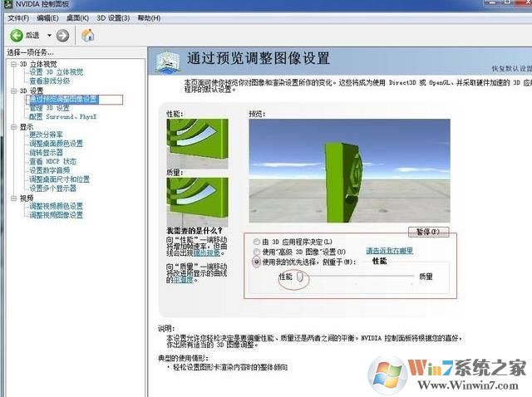
Task: Select 调整桌面尺寸和位置 in the tree
Action: tap(59, 179)
